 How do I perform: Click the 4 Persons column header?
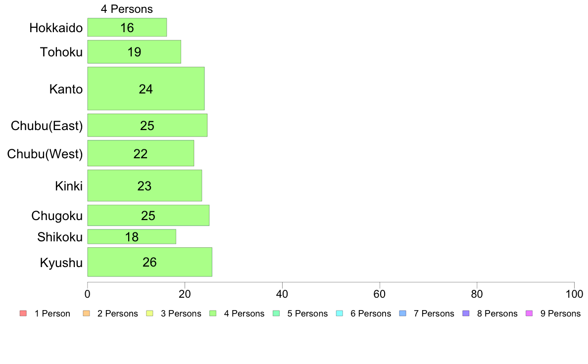click(127, 9)
